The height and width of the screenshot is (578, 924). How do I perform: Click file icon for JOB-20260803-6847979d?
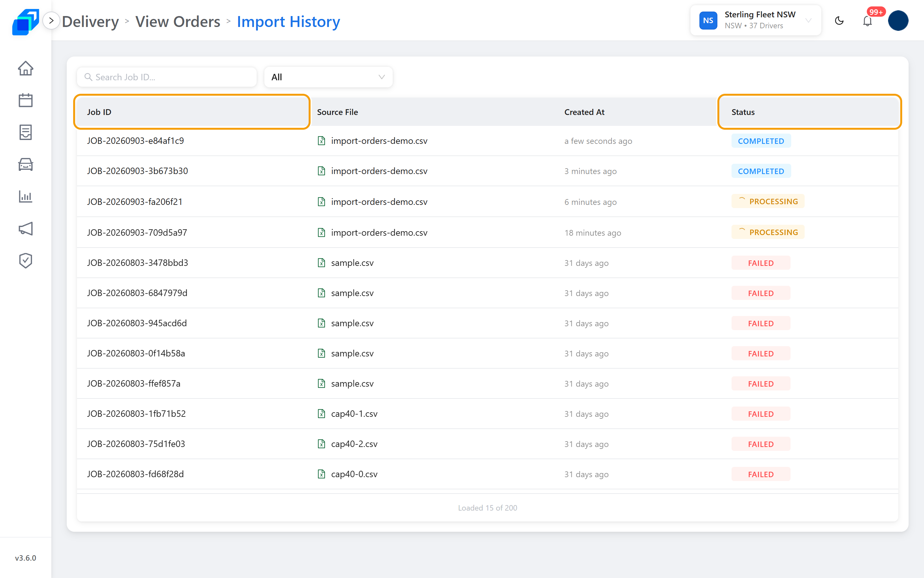(x=321, y=293)
